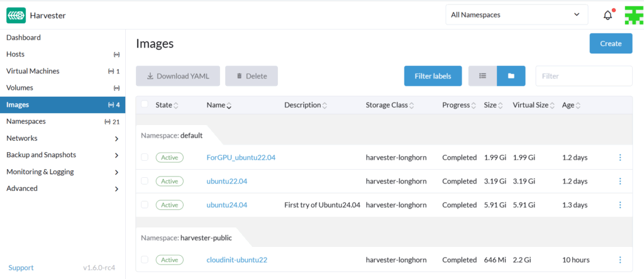Toggle the select-all images checkbox
Screen dimensions: 644x279
pos(145,105)
